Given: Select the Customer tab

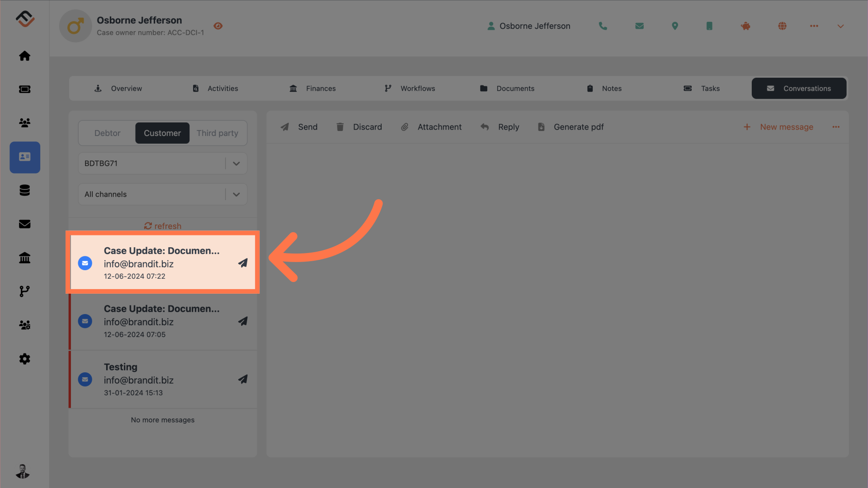Looking at the screenshot, I should (161, 133).
